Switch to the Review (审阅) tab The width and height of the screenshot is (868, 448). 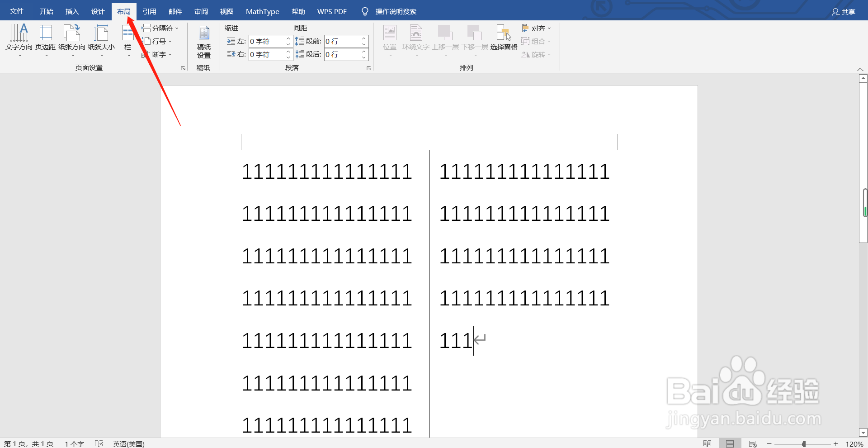point(201,11)
